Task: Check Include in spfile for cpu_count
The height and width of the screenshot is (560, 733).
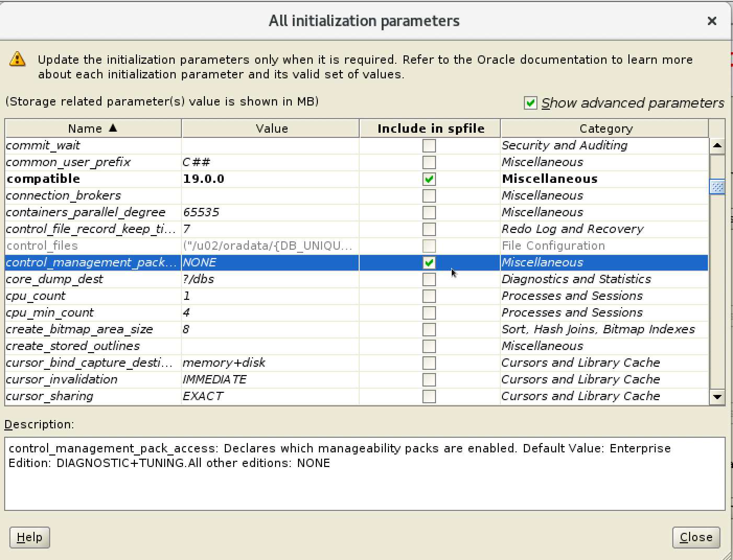Action: (429, 296)
